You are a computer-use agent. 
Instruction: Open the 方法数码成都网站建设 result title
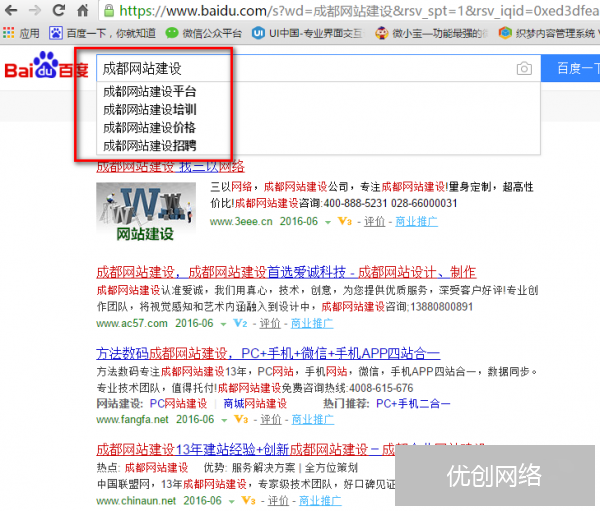[268, 353]
